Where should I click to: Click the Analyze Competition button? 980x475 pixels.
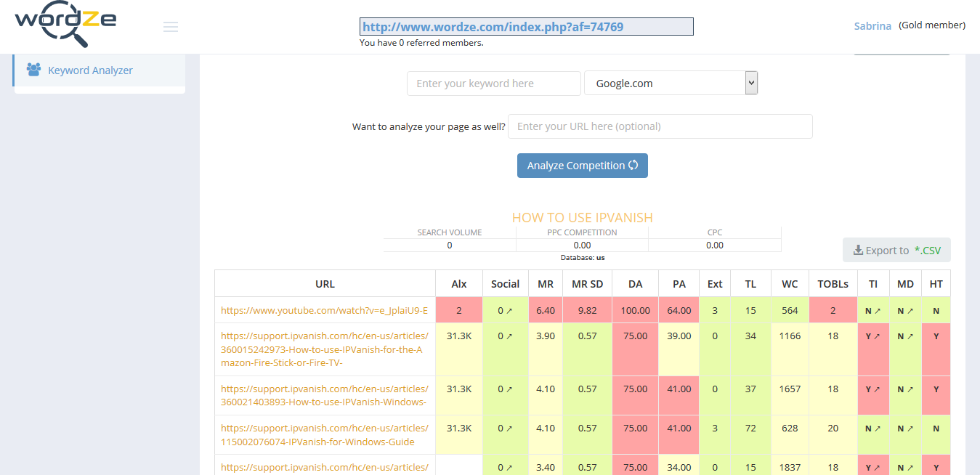pos(583,166)
